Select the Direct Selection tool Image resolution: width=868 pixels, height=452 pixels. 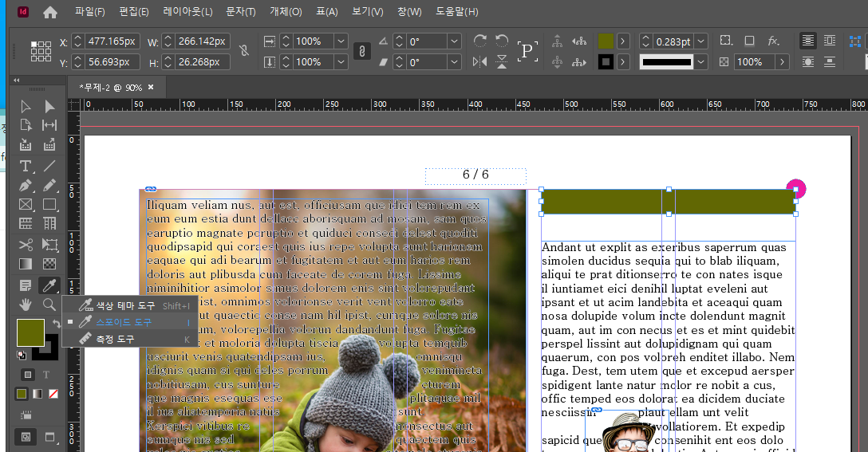click(x=49, y=106)
